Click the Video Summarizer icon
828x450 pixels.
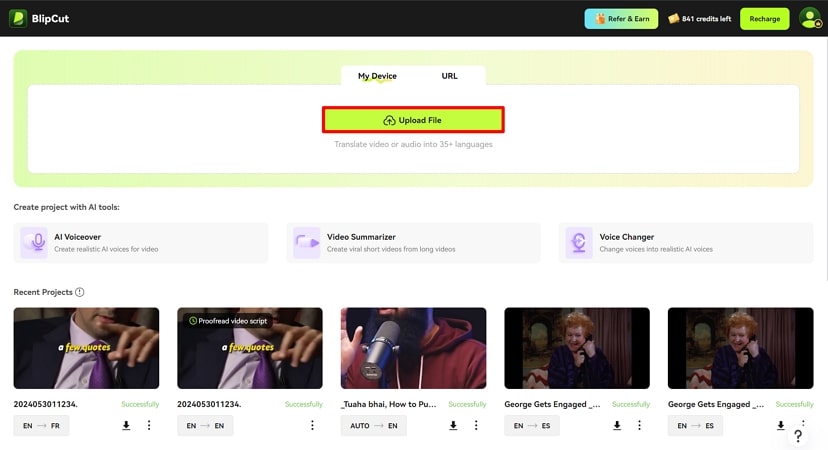pos(307,242)
